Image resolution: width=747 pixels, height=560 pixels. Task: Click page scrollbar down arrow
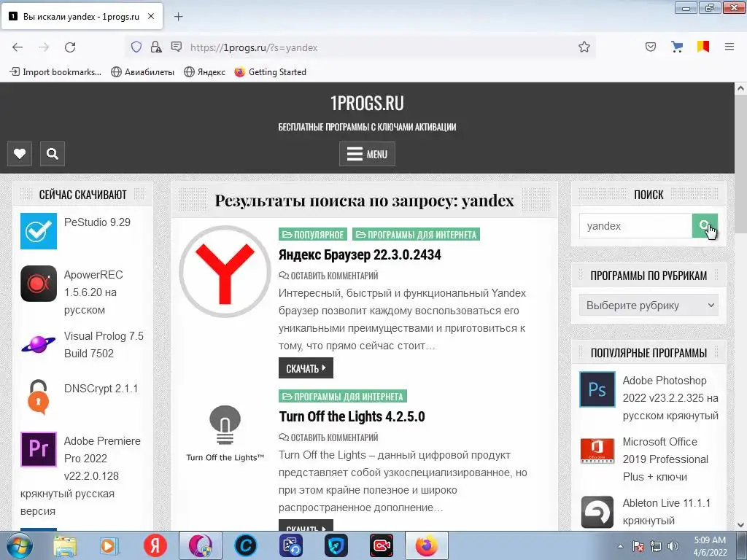pos(740,525)
